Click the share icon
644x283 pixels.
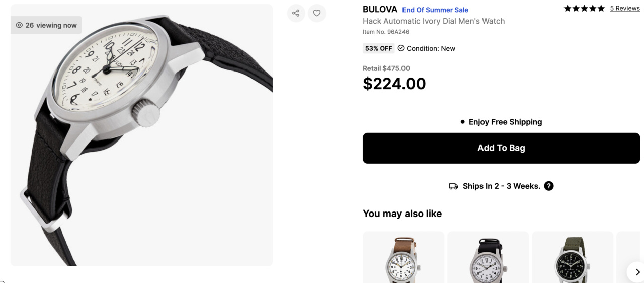296,13
